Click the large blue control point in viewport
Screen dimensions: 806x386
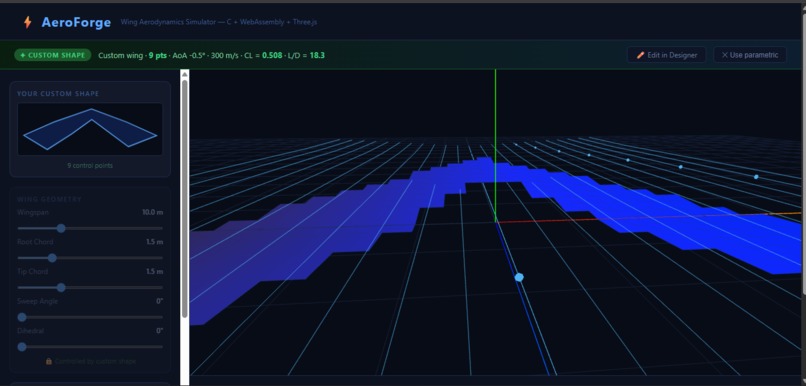click(x=519, y=277)
